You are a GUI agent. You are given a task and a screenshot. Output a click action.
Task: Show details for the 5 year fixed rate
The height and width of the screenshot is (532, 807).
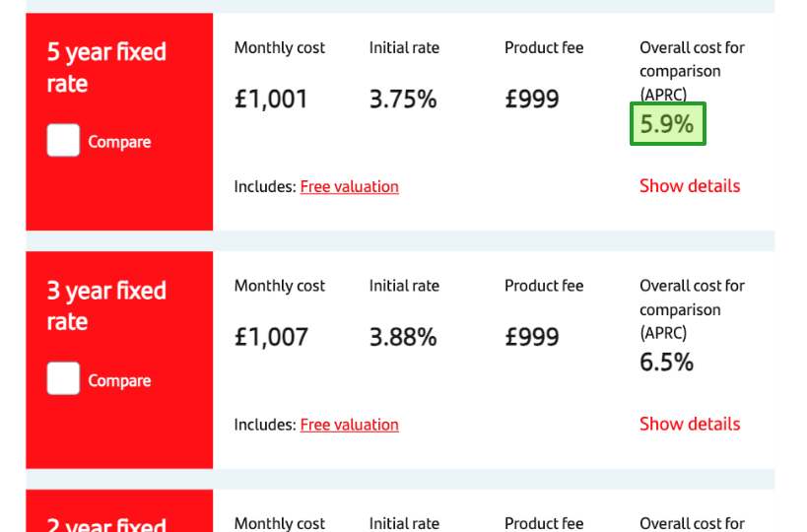689,186
